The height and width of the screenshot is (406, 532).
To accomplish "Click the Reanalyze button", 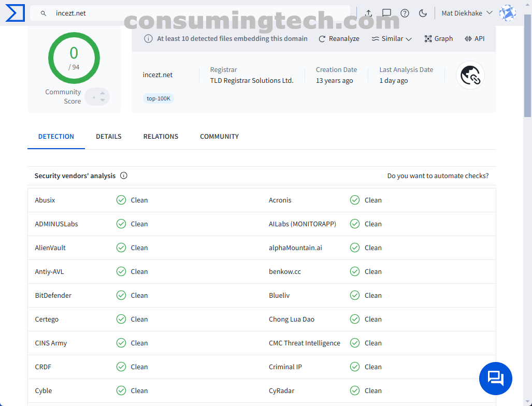I will tap(339, 39).
